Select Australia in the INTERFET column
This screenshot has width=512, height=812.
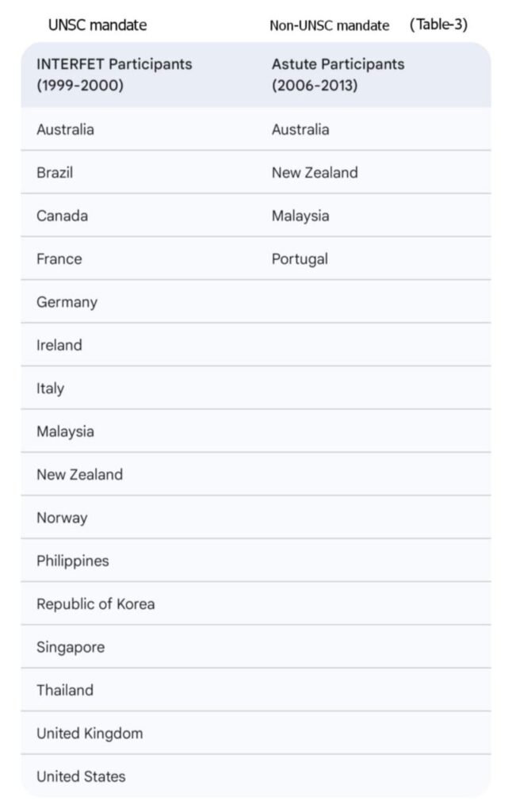65,129
